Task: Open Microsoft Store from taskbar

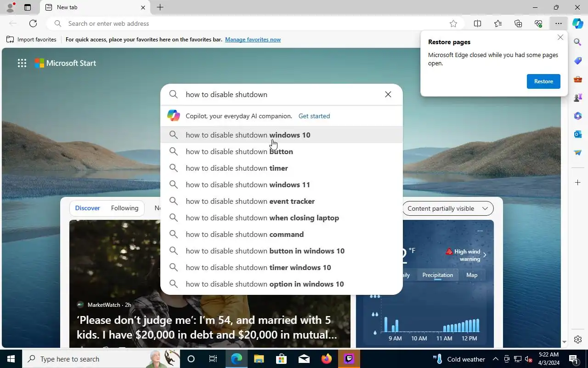Action: click(x=281, y=359)
